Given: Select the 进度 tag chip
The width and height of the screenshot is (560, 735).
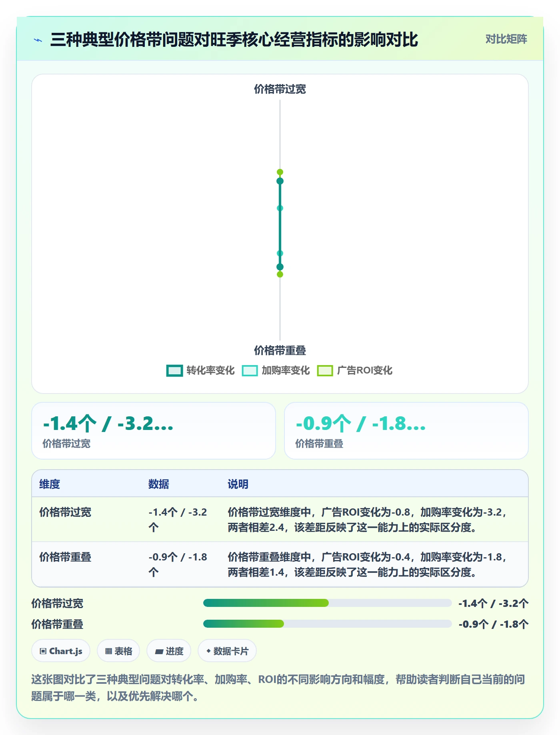Looking at the screenshot, I should (x=169, y=651).
